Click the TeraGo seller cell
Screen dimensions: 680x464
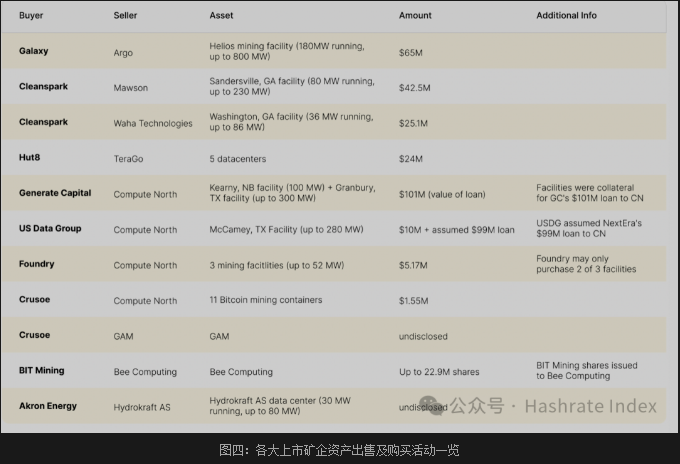coord(128,159)
